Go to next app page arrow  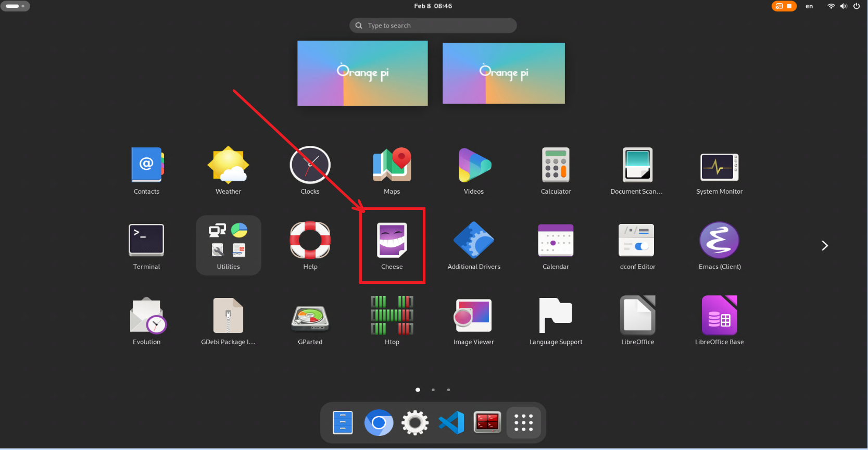point(824,246)
